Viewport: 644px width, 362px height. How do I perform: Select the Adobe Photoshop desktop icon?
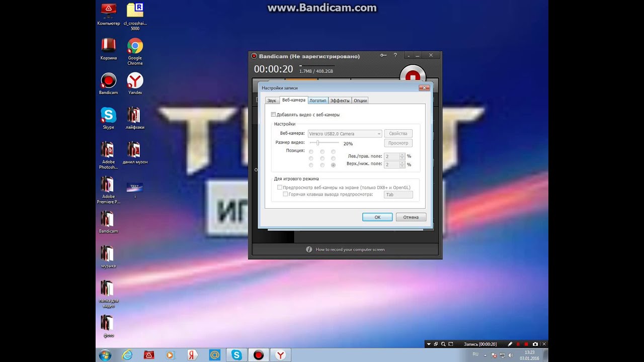click(x=108, y=155)
